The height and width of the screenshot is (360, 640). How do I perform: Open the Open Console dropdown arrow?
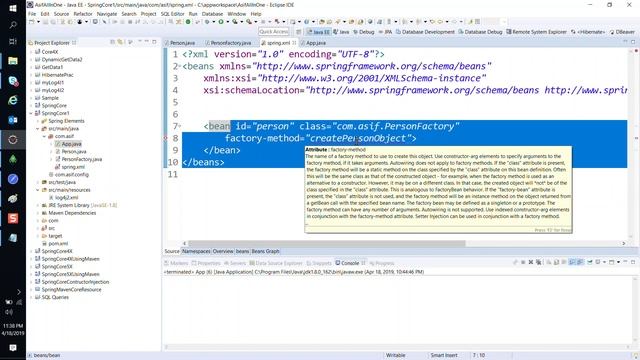pyautogui.click(x=619, y=262)
